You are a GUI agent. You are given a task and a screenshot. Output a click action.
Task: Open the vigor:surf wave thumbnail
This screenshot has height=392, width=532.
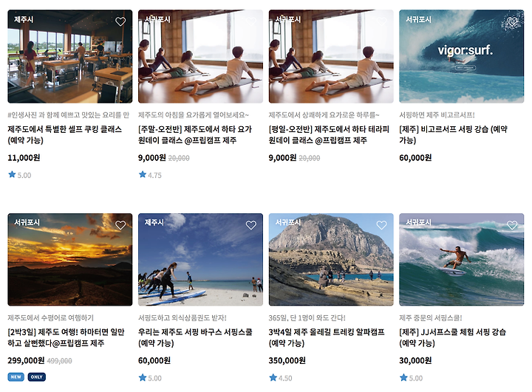461,56
